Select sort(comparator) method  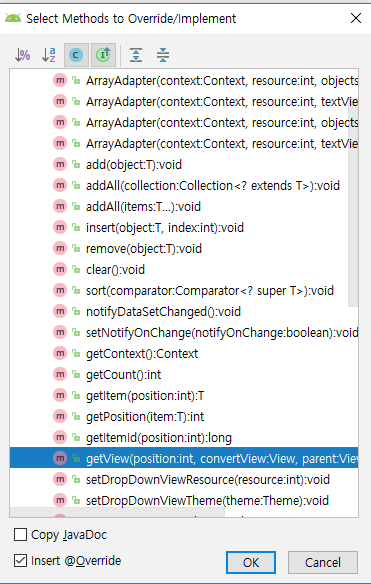[184, 290]
